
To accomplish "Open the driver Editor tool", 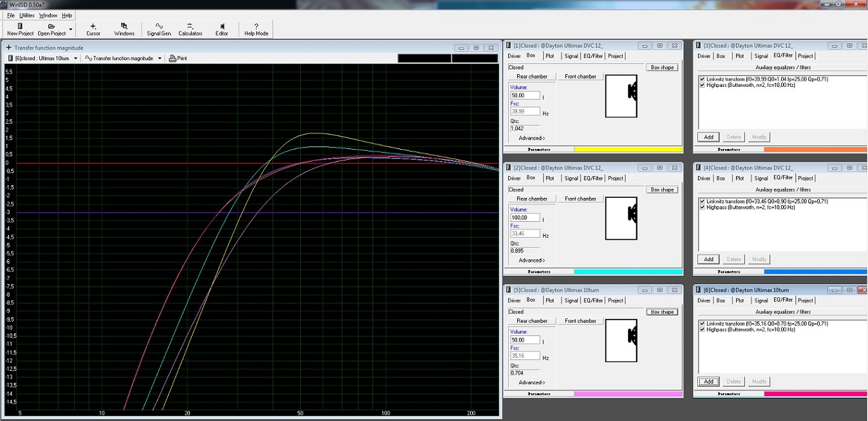I will [221, 26].
